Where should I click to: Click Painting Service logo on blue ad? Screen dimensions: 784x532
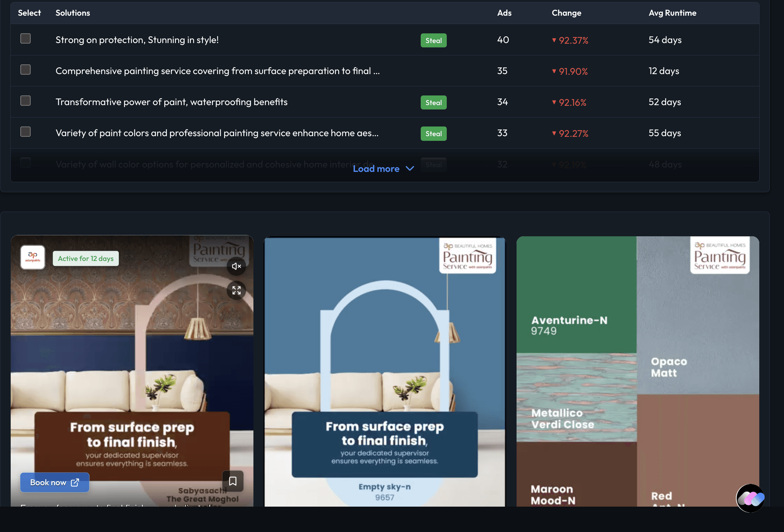pyautogui.click(x=467, y=256)
